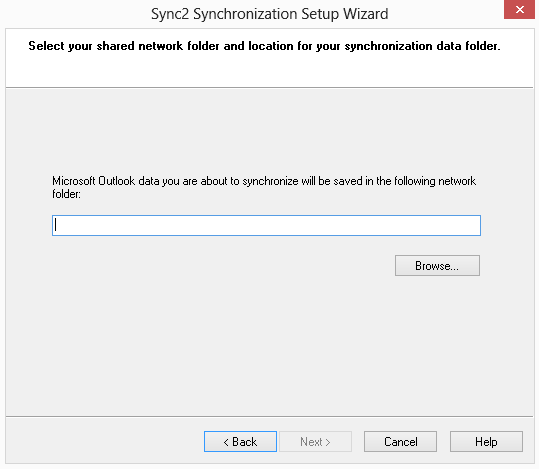
Task: Browse for a shared network folder
Action: click(437, 265)
